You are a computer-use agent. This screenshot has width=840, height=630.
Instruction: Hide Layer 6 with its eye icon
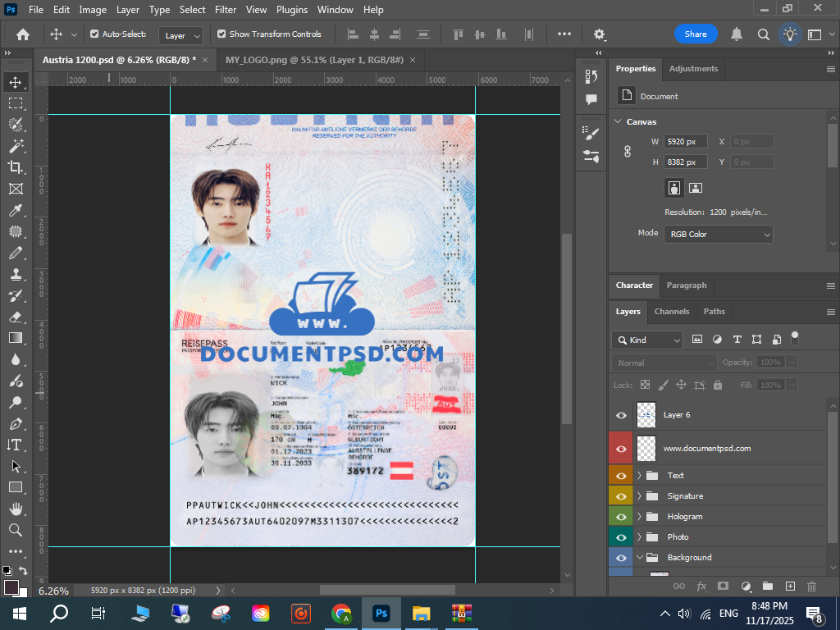click(621, 415)
